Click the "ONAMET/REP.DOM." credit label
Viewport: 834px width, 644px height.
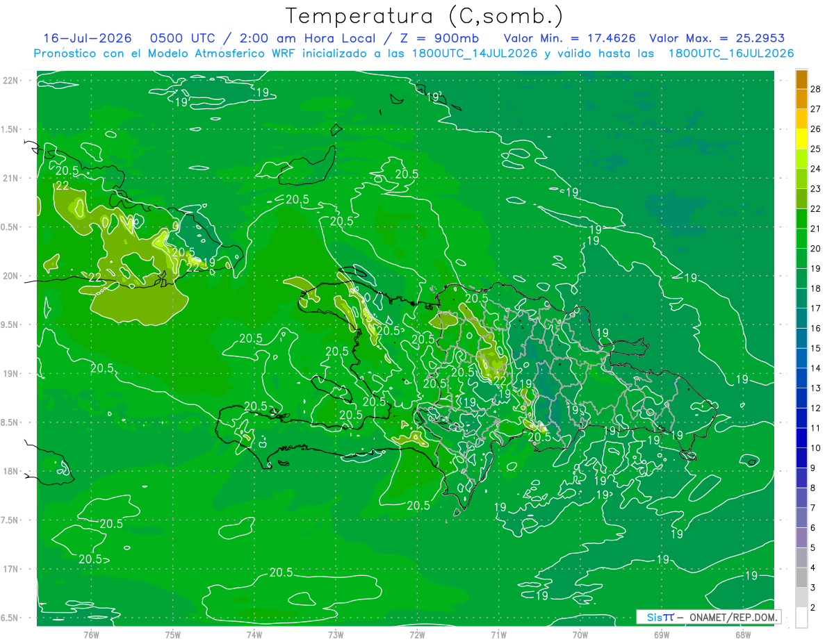[x=734, y=617]
